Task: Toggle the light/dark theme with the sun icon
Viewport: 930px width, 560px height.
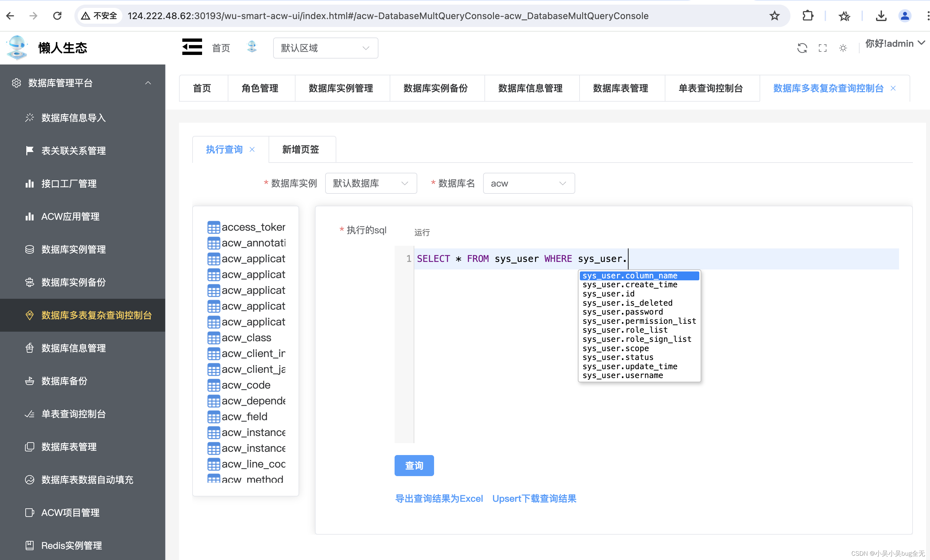Action: (x=843, y=48)
